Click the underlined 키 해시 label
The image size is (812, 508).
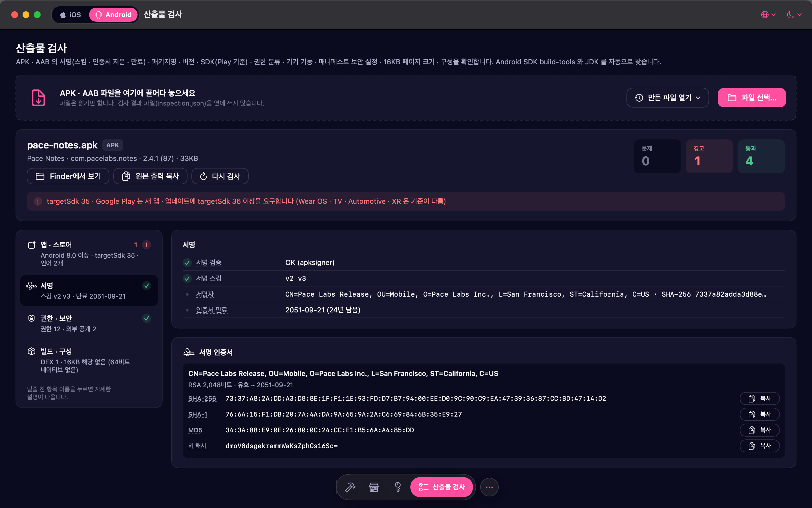197,446
